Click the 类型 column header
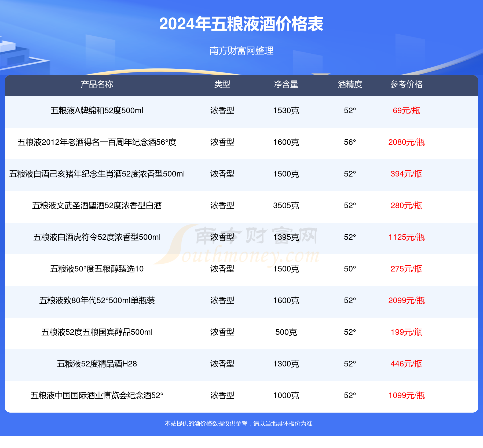The height and width of the screenshot is (448, 483). tap(222, 84)
